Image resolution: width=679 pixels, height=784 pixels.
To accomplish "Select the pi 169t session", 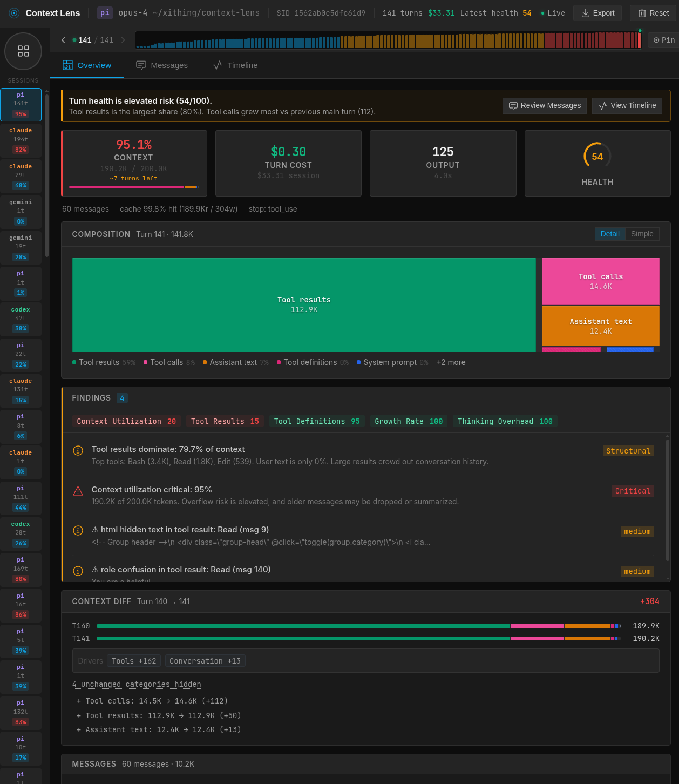I will tap(21, 569).
